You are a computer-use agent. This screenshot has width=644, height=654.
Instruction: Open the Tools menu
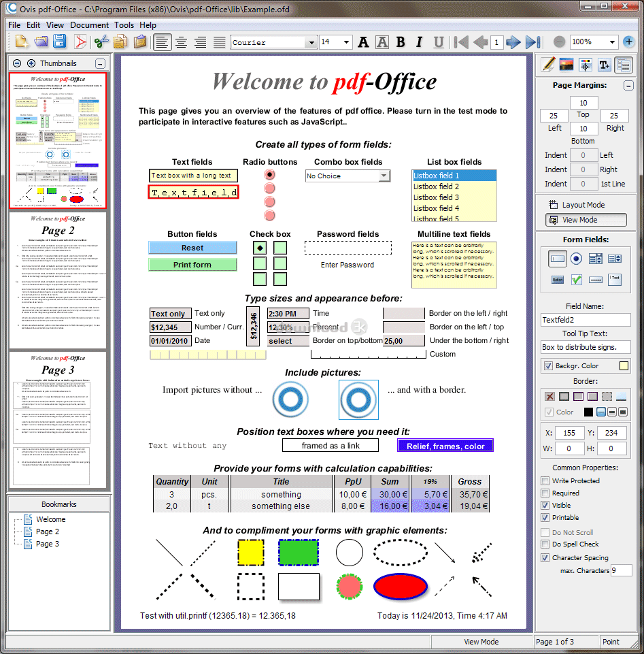coord(124,25)
